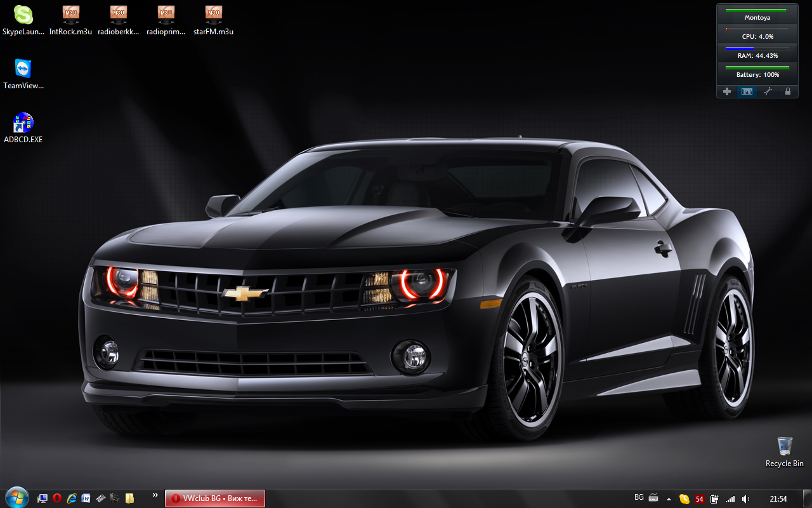Screen dimensions: 812x508
Task: Open the starFM.m3u playlist file
Action: click(x=213, y=20)
